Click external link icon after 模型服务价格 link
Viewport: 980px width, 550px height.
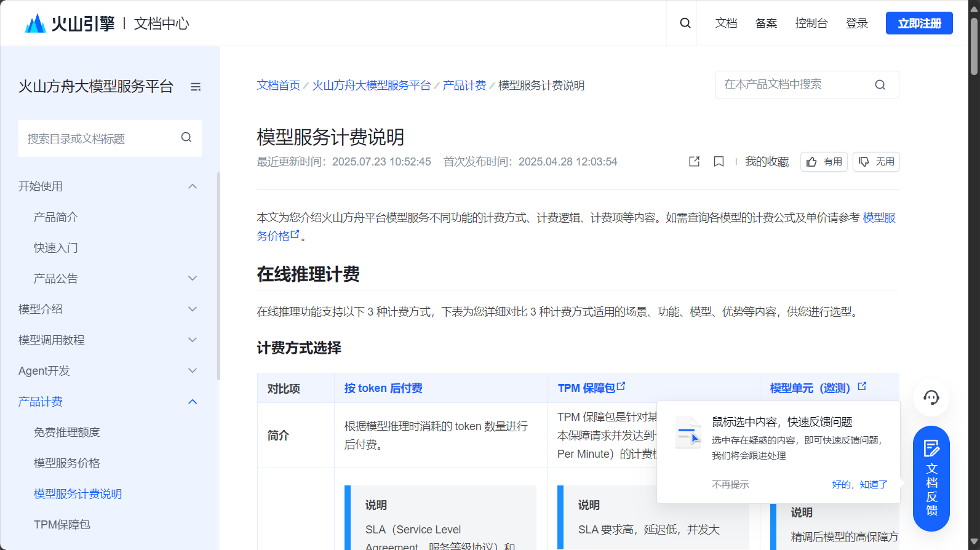pos(295,234)
